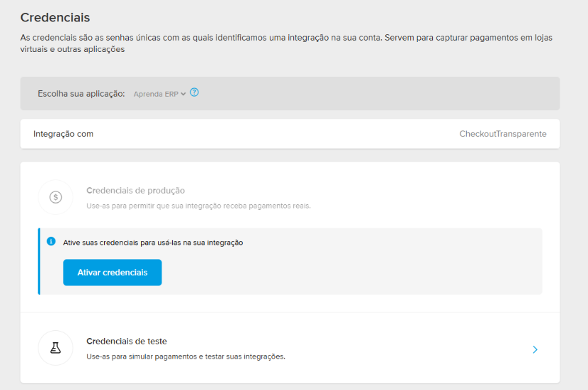This screenshot has height=390, width=588.
Task: Click the production credentials dollar icon
Action: (x=56, y=197)
